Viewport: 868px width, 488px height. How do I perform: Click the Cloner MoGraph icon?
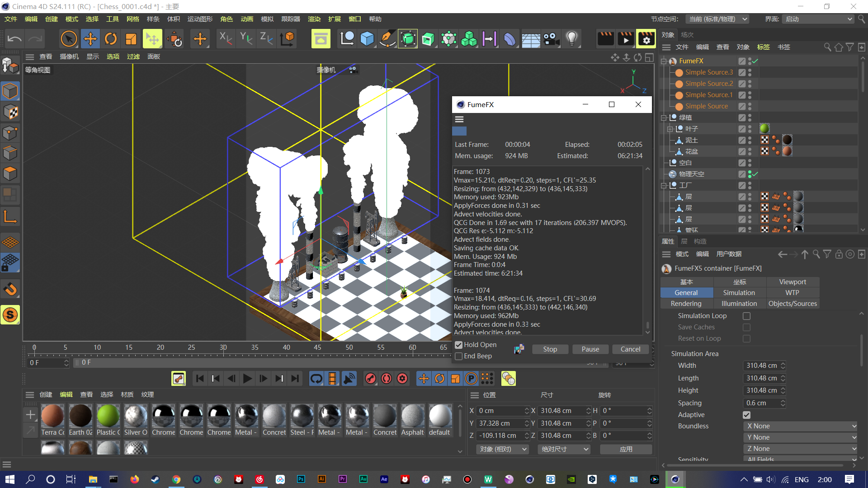[x=469, y=39]
